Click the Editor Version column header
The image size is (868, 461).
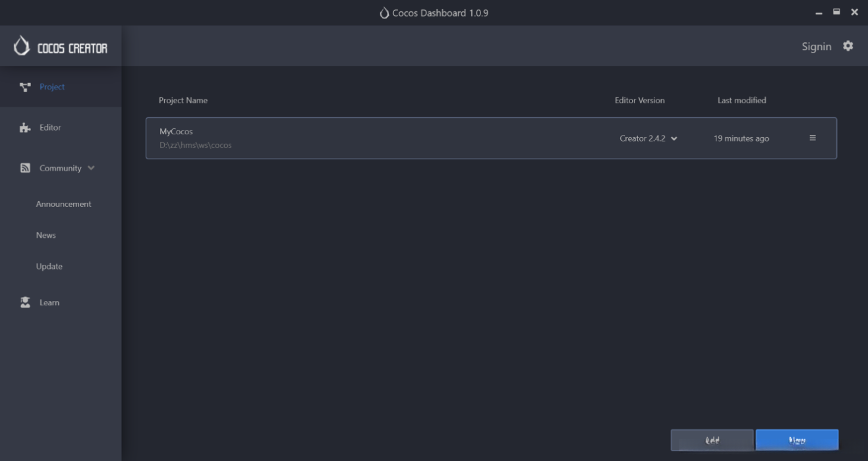coord(639,101)
